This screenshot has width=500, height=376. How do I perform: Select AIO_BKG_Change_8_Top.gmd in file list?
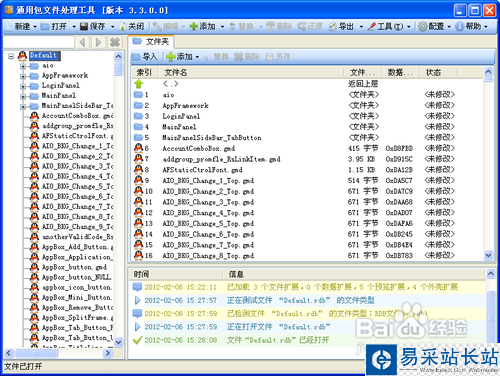point(307,255)
